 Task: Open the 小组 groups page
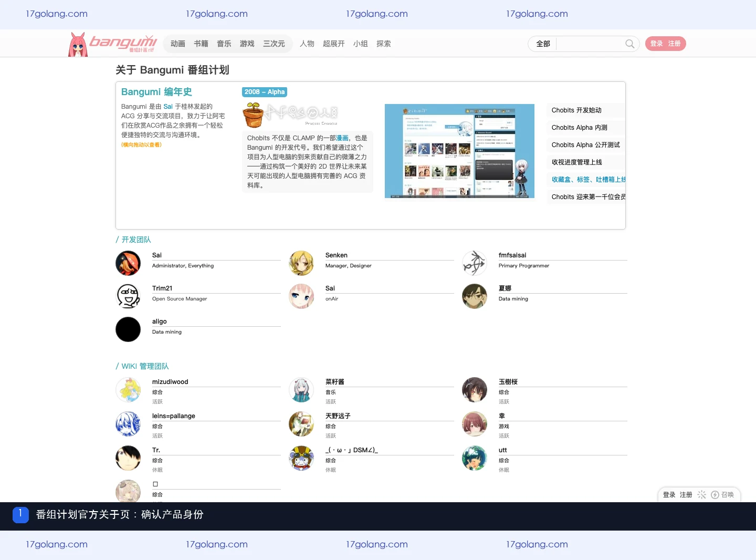pos(361,44)
